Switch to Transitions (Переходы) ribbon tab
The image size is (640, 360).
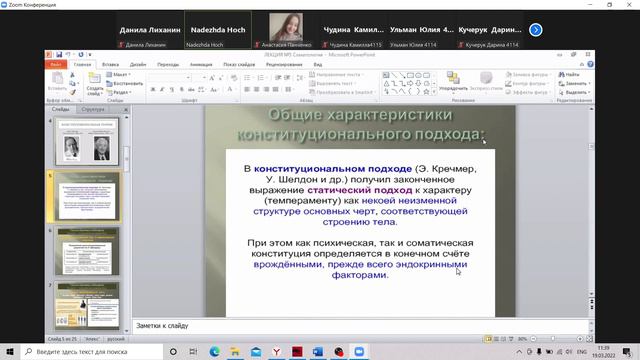point(168,64)
